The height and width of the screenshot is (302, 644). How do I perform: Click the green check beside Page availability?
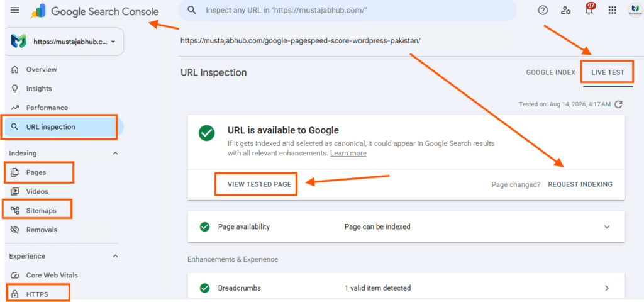(x=204, y=226)
